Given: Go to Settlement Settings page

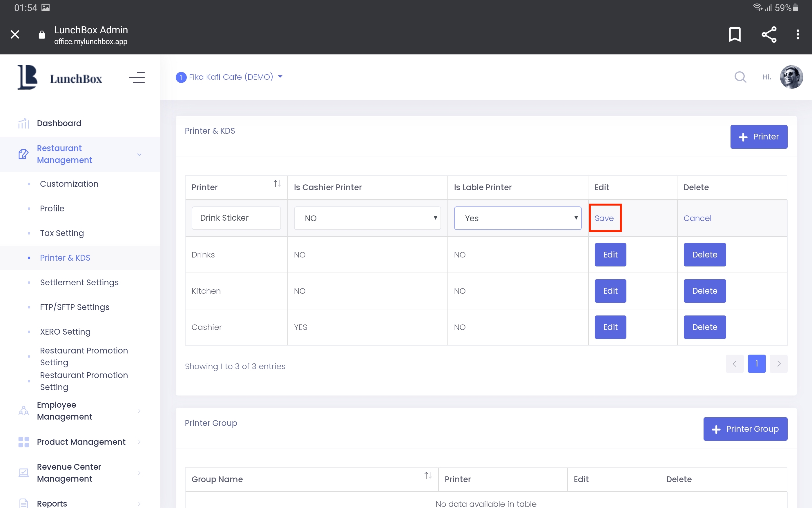Looking at the screenshot, I should point(79,282).
